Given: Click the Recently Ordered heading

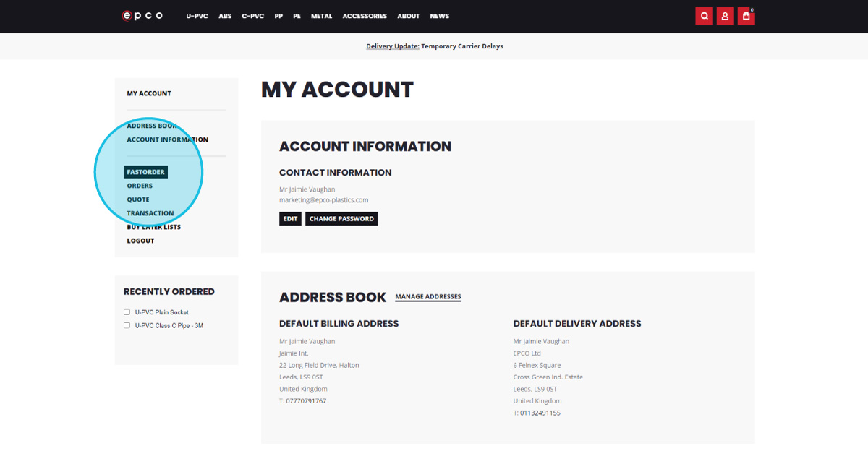Looking at the screenshot, I should pyautogui.click(x=169, y=292).
